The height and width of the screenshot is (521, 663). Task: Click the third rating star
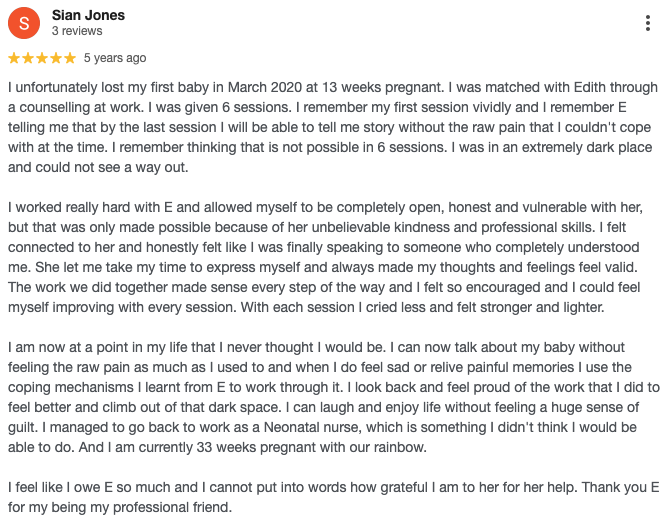pos(41,58)
